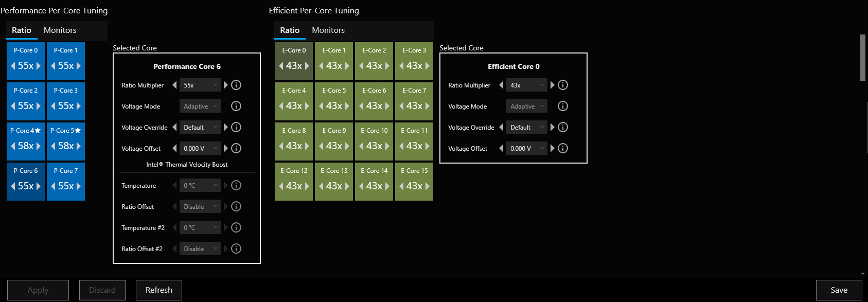
Task: Click the Refresh button
Action: click(159, 290)
